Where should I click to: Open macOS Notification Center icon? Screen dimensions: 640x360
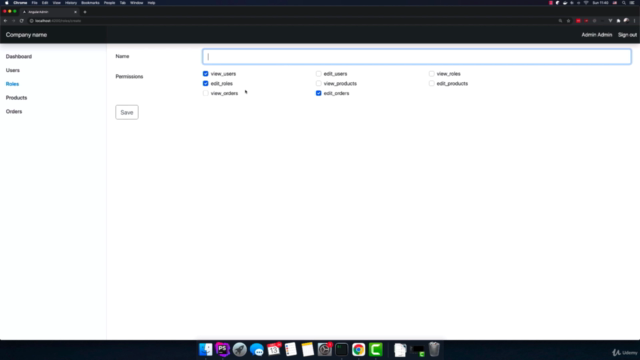click(x=632, y=3)
